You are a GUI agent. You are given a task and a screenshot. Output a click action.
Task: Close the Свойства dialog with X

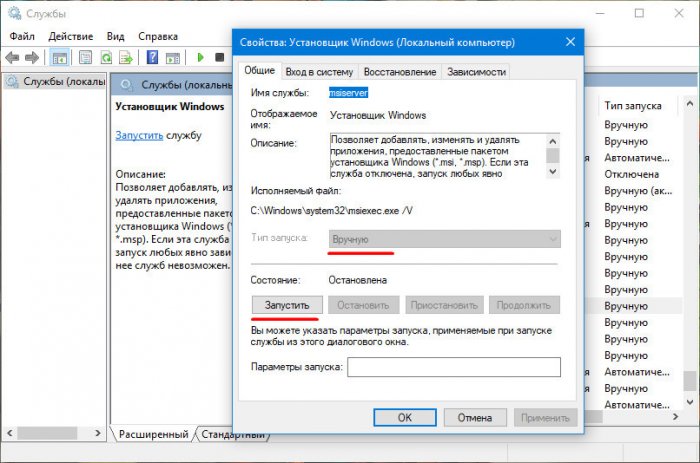tap(570, 42)
